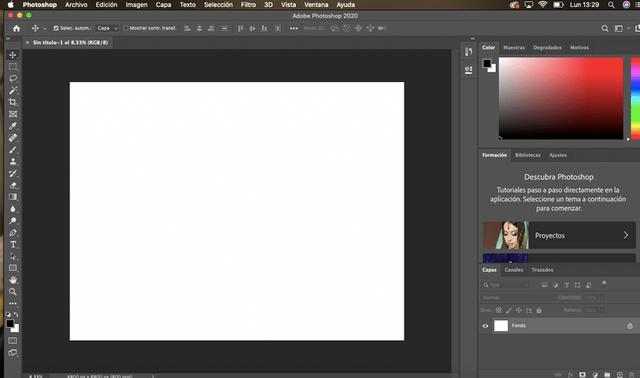Click the hue slider strip
This screenshot has height=378, width=640.
(636, 98)
